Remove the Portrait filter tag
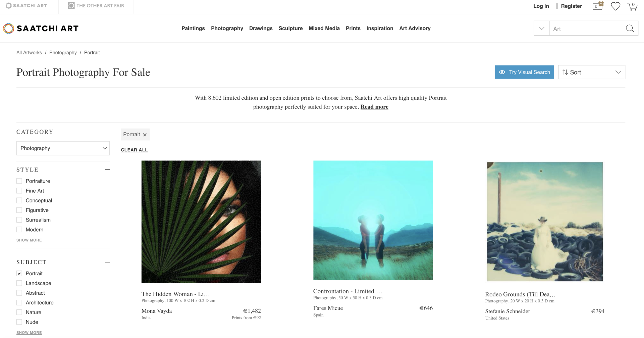The image size is (644, 338). click(x=145, y=135)
